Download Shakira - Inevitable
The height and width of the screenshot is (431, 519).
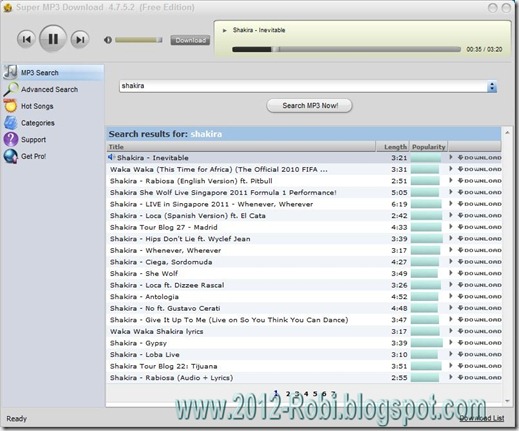[x=479, y=158]
